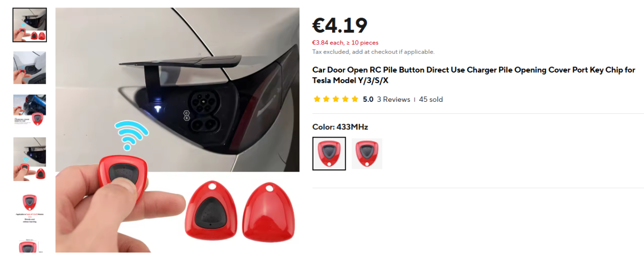
Task: Click the fifth yellow rating star
Action: click(355, 99)
